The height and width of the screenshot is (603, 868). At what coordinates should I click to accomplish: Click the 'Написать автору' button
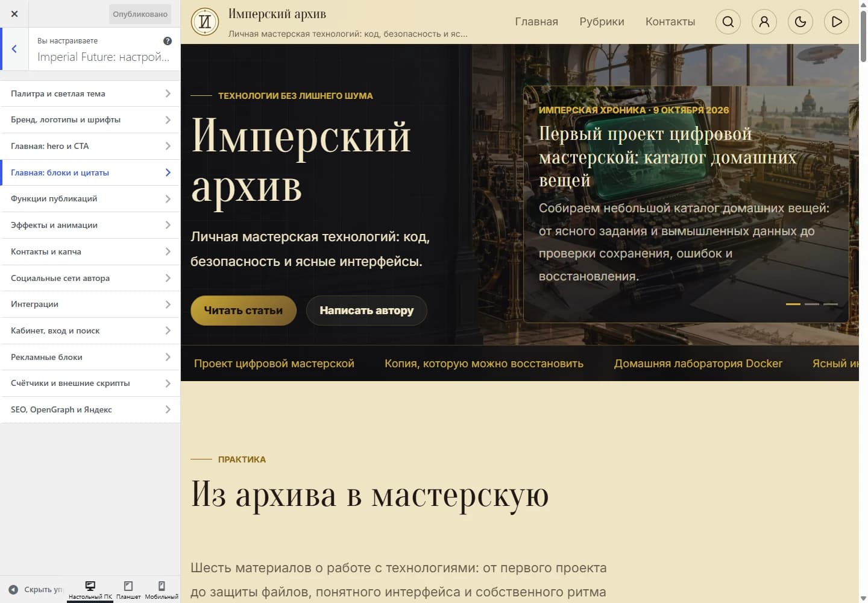click(366, 311)
